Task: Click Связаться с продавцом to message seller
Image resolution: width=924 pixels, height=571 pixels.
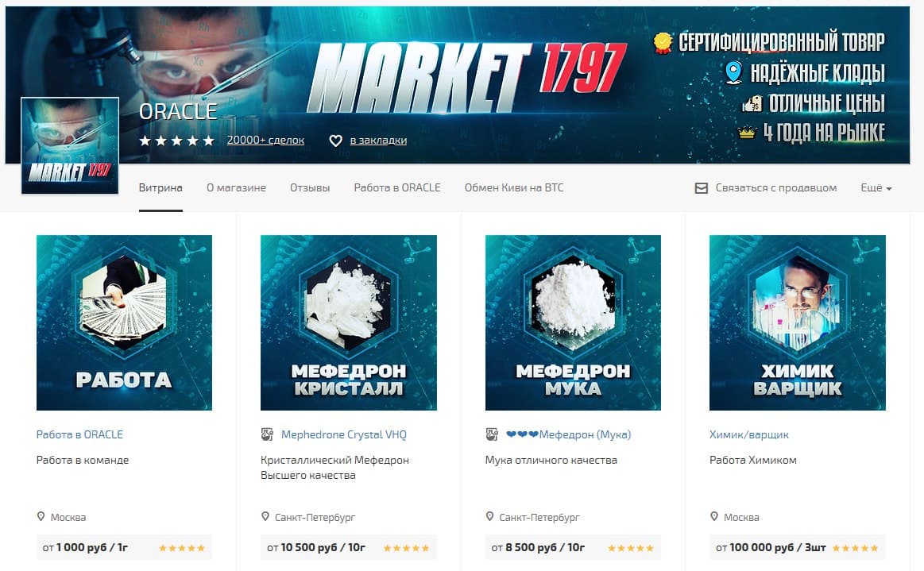Action: click(x=776, y=188)
